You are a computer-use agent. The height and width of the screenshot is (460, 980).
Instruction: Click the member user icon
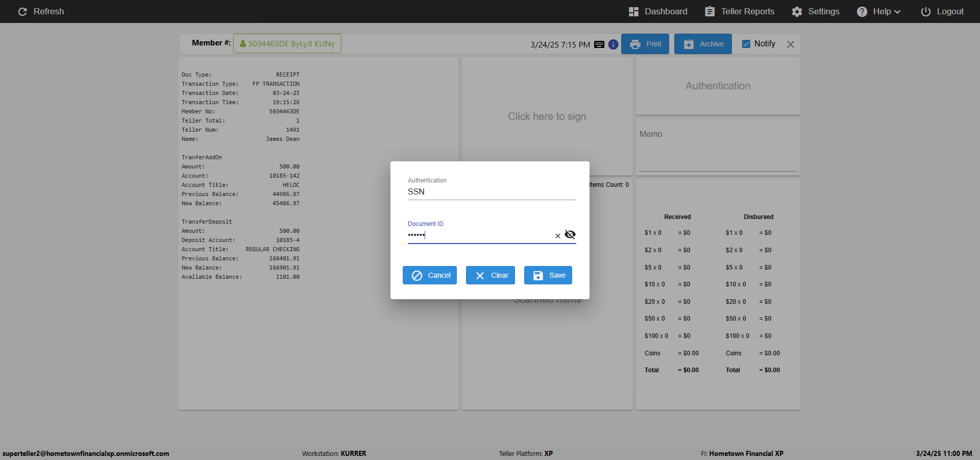tap(243, 44)
